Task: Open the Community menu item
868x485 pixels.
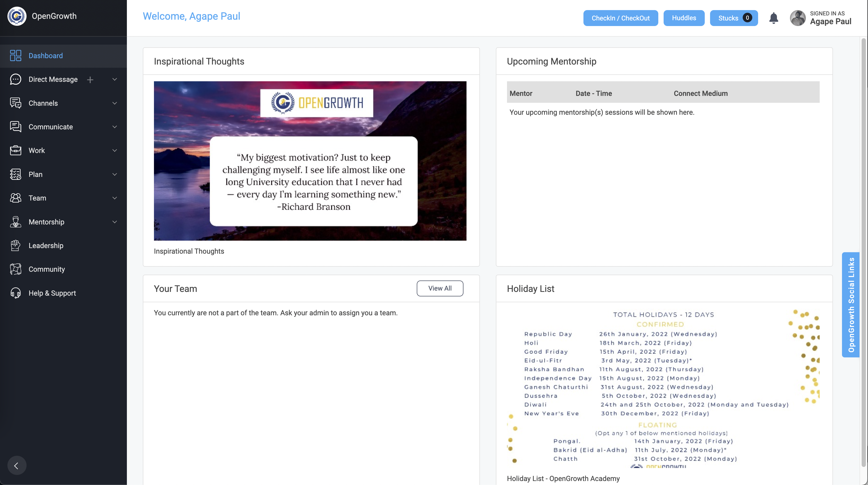Action: point(63,269)
